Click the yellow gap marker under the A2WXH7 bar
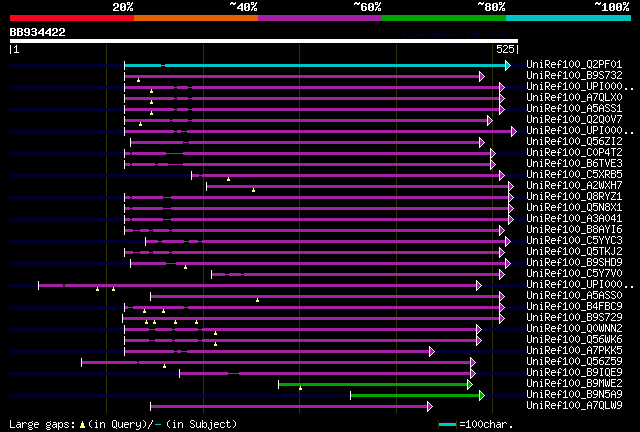 click(253, 190)
